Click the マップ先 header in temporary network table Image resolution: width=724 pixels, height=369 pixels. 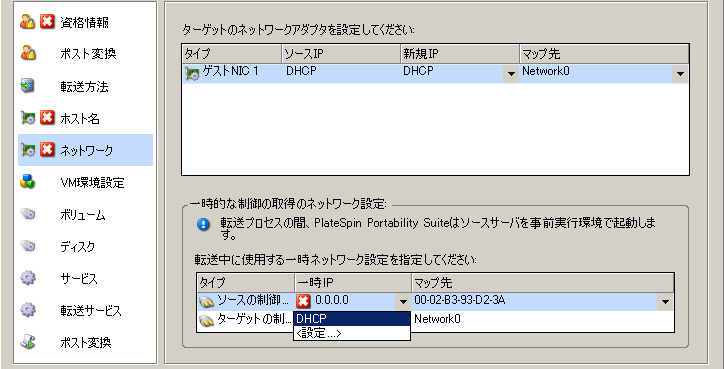(543, 282)
